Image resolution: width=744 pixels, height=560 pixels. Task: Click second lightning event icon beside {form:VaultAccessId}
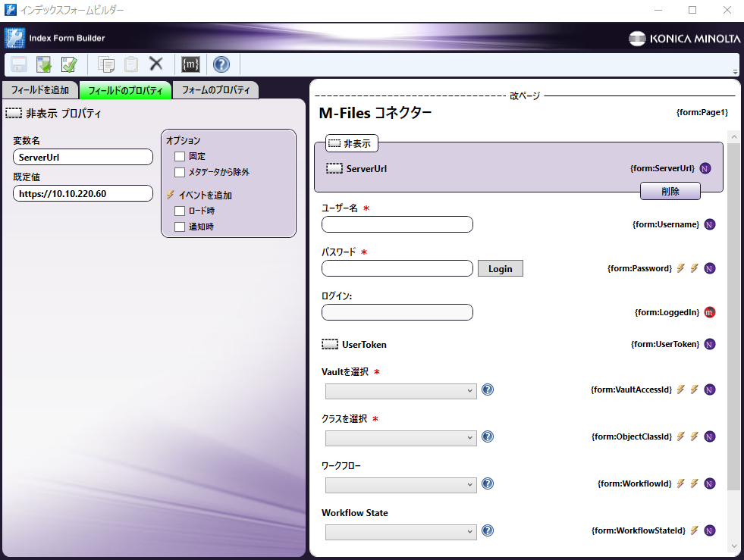pyautogui.click(x=695, y=389)
